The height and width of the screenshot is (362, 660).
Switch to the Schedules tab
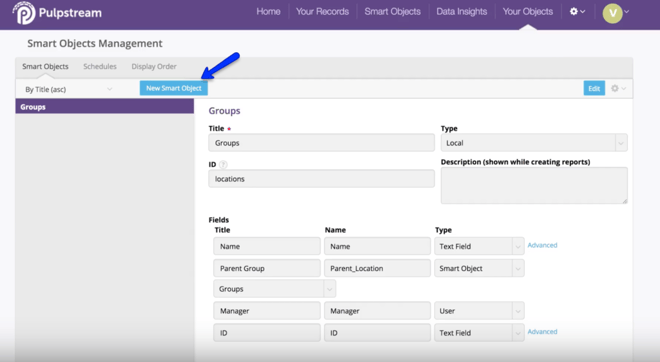100,67
